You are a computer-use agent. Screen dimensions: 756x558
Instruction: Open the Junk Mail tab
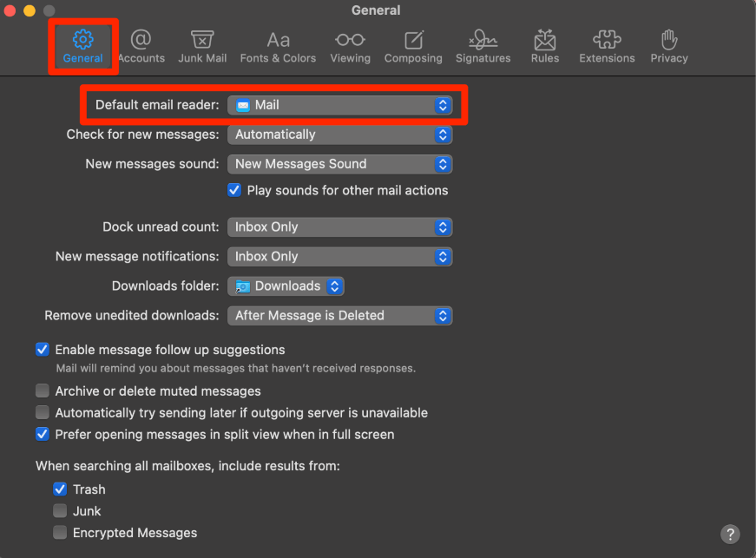[202, 47]
